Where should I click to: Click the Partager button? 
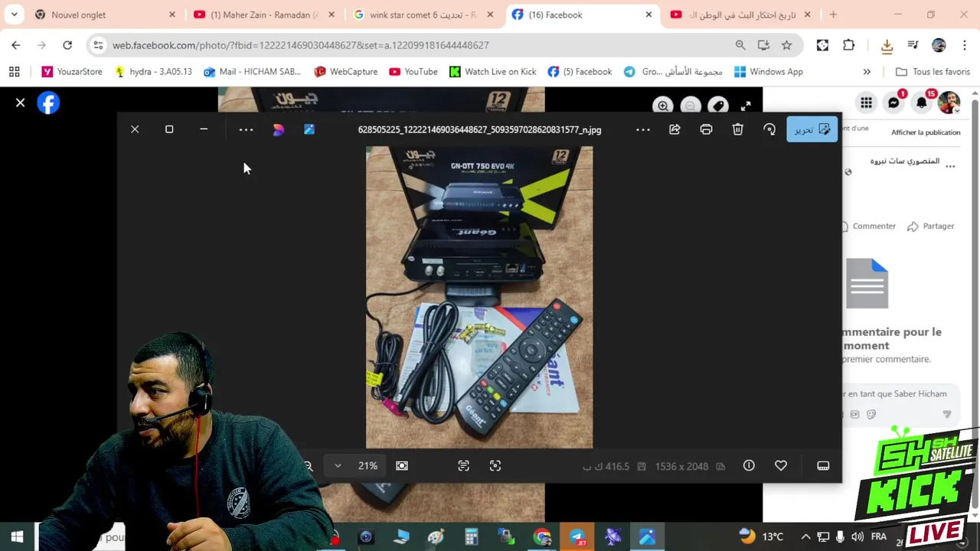[x=931, y=227]
